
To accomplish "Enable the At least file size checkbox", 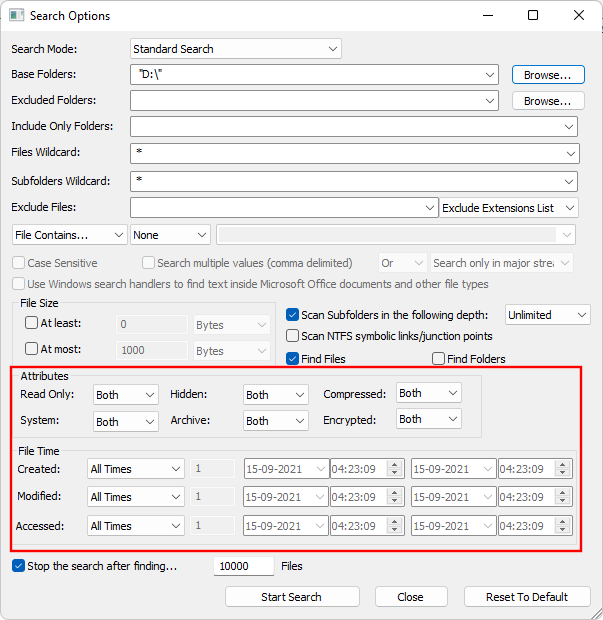I will click(x=32, y=323).
